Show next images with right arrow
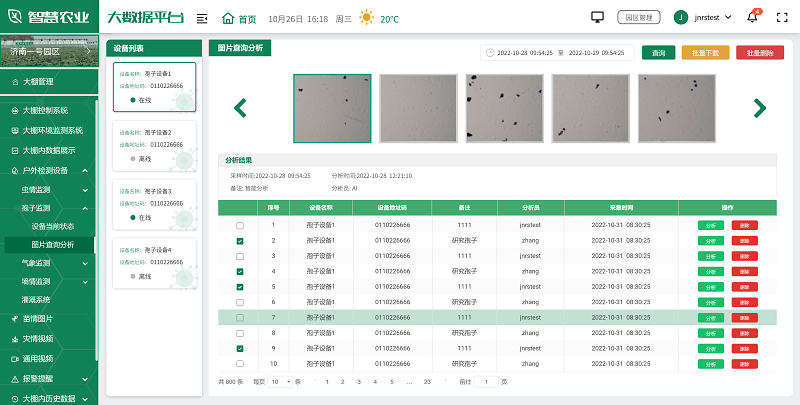Viewport: 800px width, 405px height. pos(759,108)
